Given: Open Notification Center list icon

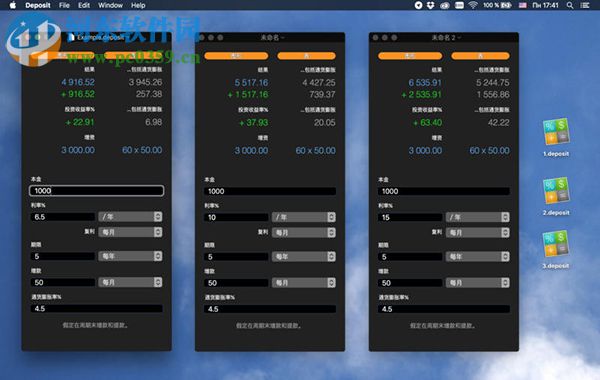Looking at the screenshot, I should tap(585, 5).
